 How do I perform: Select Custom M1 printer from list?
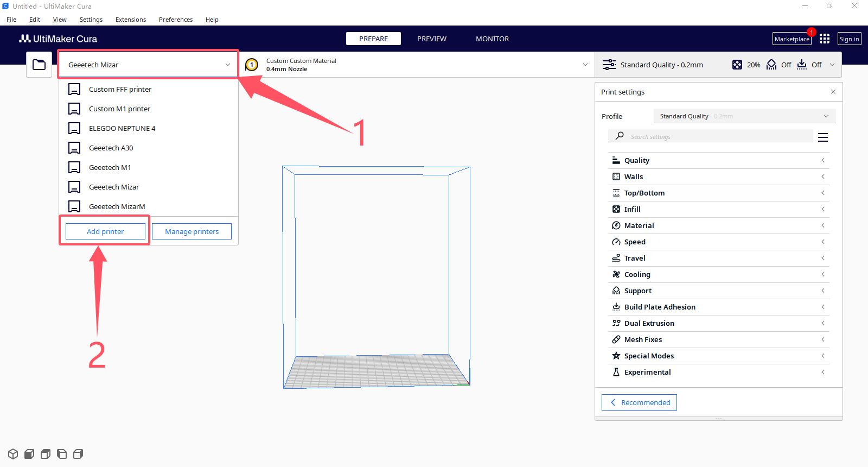(148, 109)
